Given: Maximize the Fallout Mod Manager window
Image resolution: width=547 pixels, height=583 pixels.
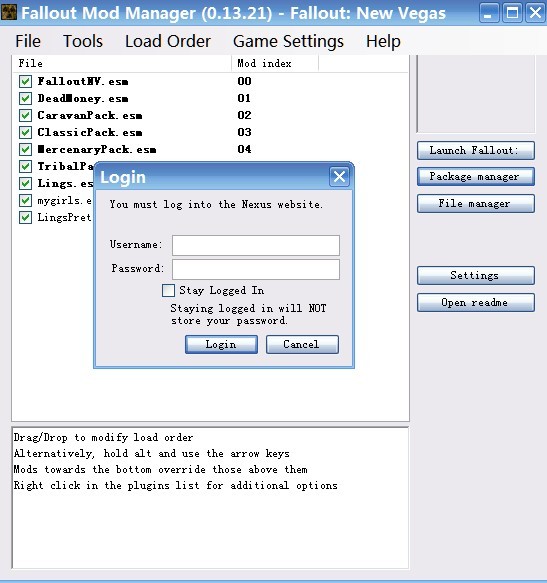Looking at the screenshot, I should 512,13.
